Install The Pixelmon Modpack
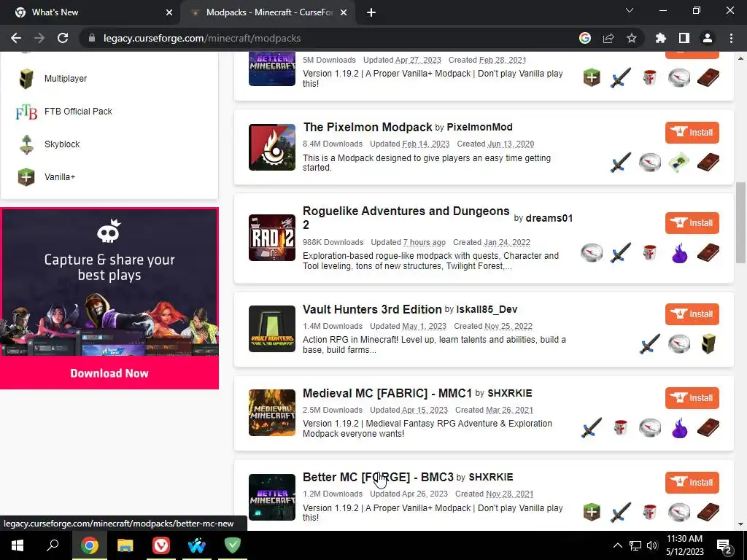 692,133
